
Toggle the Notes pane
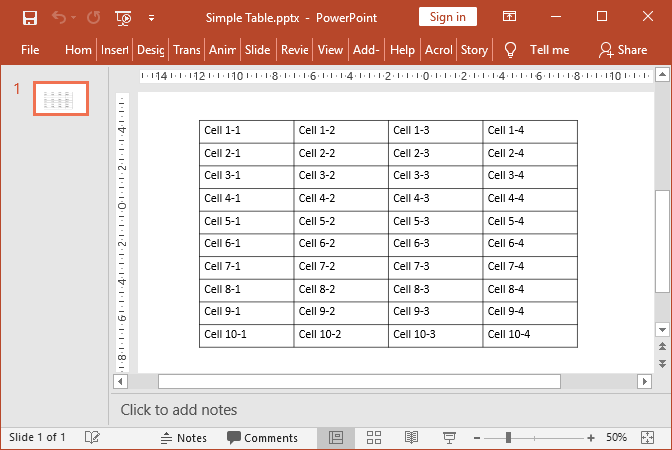(183, 437)
